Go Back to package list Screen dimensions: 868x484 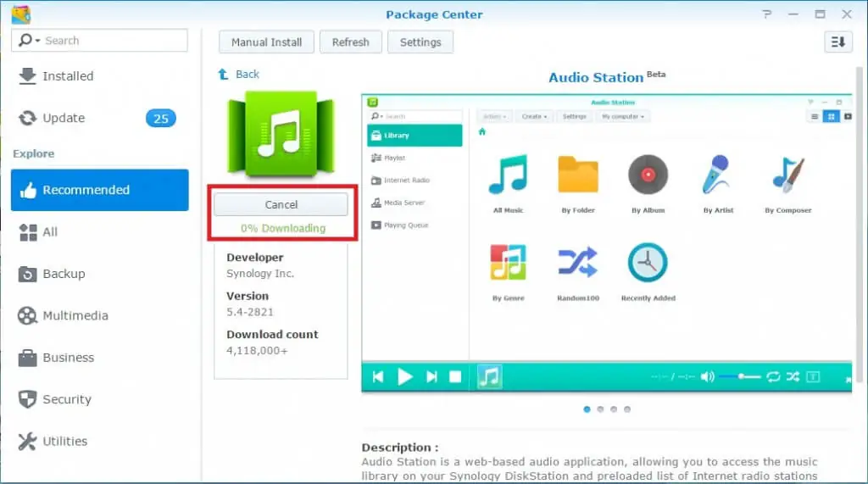pyautogui.click(x=238, y=75)
